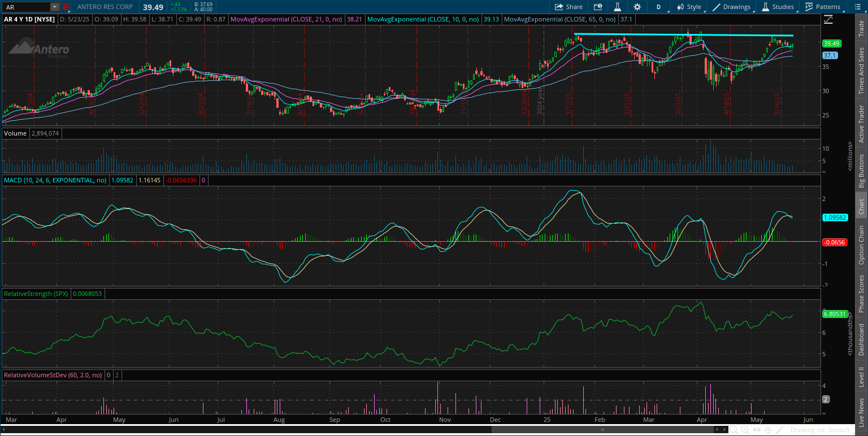Open the Patterns dropdown
Image resolution: width=868 pixels, height=436 pixels.
tap(822, 7)
